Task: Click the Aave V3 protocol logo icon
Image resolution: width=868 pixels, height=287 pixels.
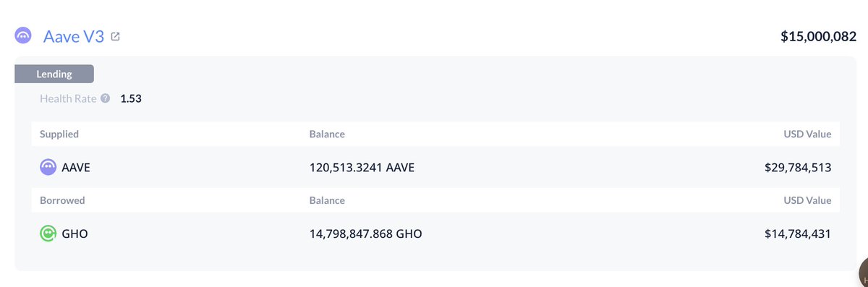Action: click(23, 36)
